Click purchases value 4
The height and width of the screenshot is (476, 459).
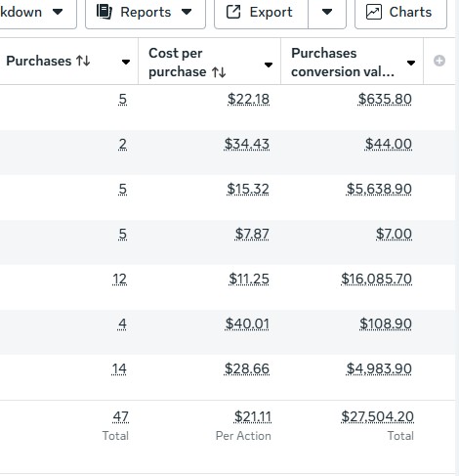point(122,324)
